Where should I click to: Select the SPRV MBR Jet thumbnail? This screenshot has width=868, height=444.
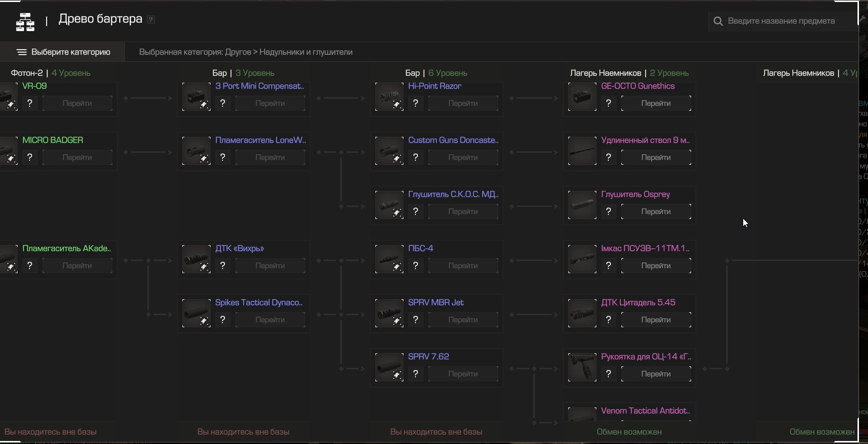point(389,314)
